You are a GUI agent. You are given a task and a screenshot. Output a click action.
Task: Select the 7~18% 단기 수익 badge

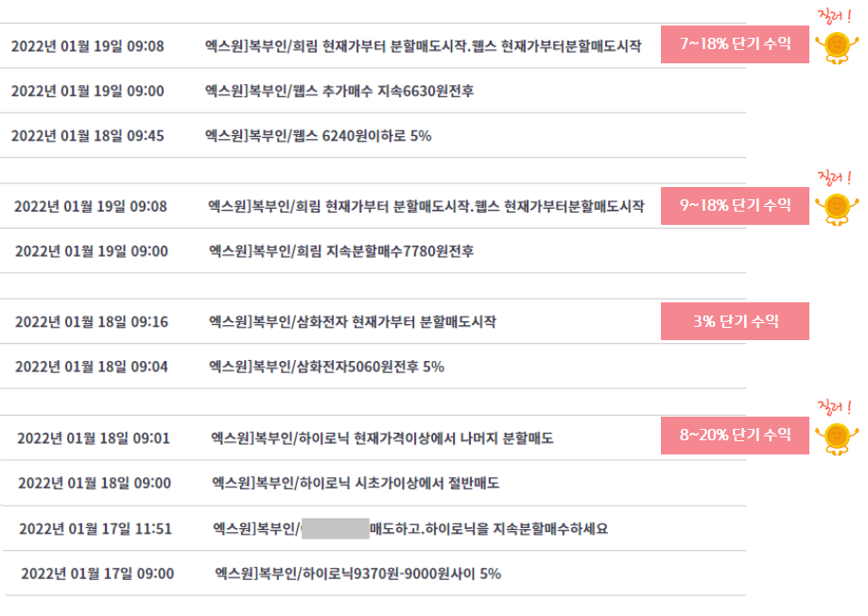[x=735, y=44]
